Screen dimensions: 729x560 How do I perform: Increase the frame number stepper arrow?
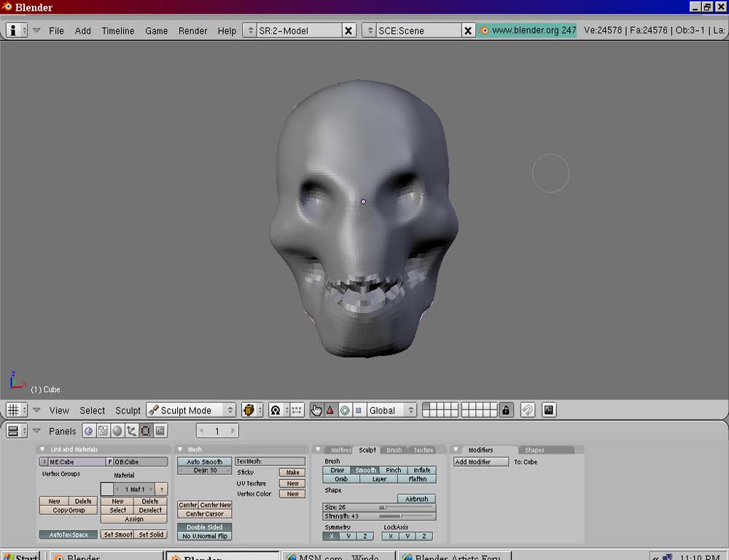(x=233, y=431)
